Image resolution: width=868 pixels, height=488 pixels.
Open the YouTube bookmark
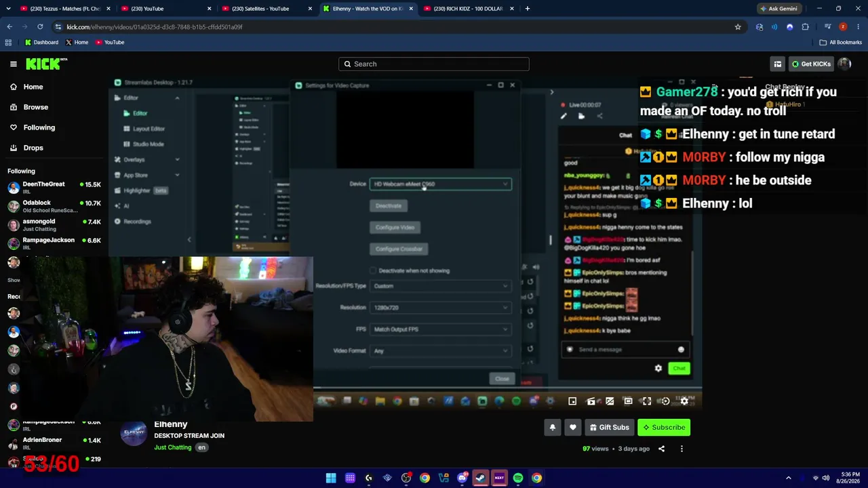tap(110, 42)
